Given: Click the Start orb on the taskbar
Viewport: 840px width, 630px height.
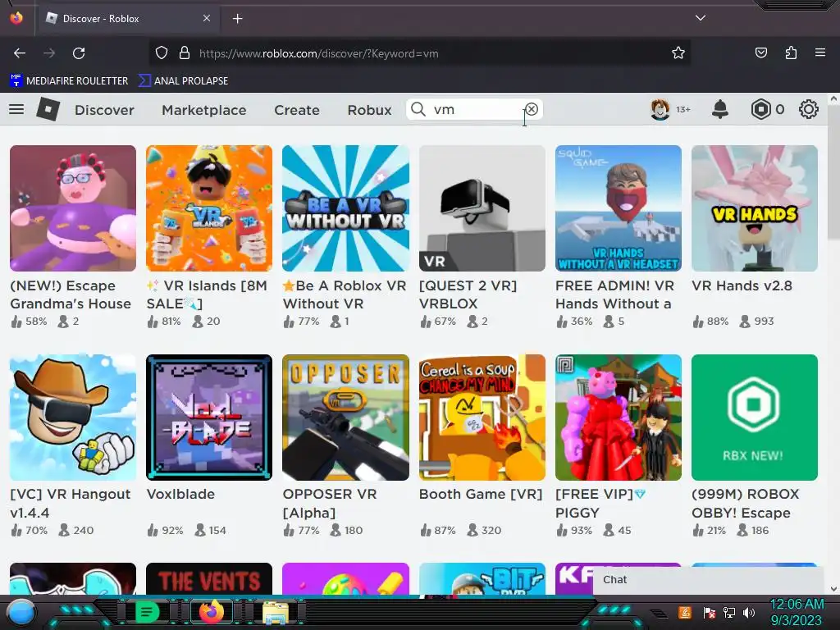Looking at the screenshot, I should point(21,612).
